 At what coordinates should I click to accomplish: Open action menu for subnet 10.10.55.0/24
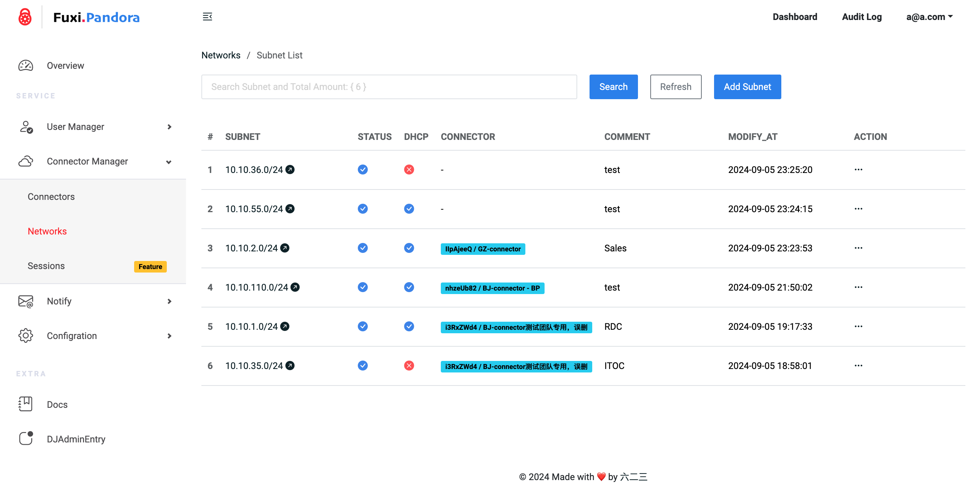point(859,209)
